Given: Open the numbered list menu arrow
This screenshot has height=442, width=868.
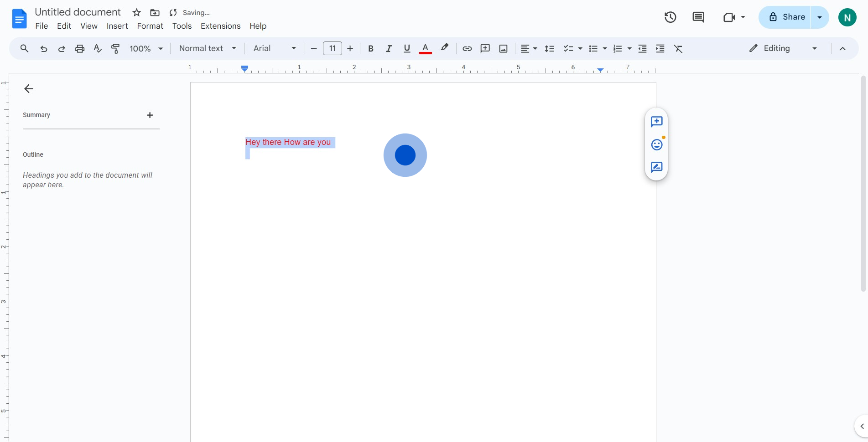Looking at the screenshot, I should coord(629,48).
